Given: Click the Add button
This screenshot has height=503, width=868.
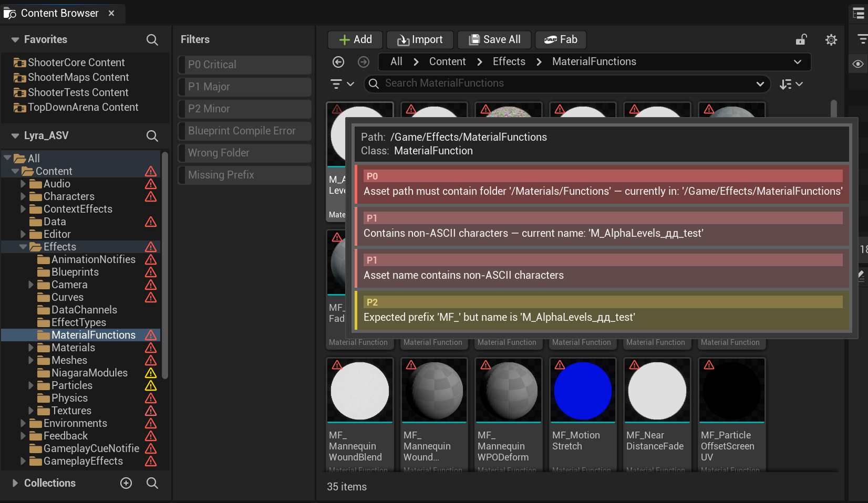Looking at the screenshot, I should 355,40.
